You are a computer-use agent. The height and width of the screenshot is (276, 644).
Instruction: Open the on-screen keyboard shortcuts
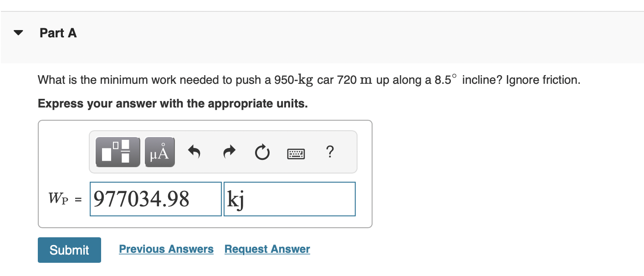click(x=296, y=153)
